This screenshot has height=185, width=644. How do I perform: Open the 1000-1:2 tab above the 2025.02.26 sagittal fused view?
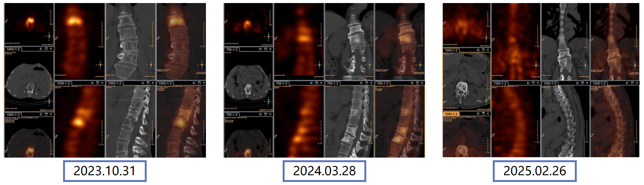tap(600, 83)
